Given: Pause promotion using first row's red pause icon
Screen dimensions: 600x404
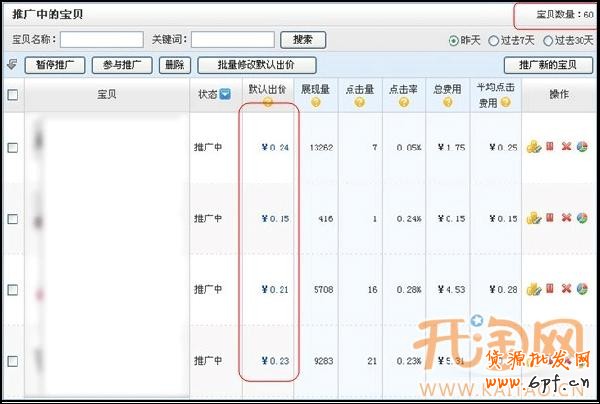Looking at the screenshot, I should point(549,147).
